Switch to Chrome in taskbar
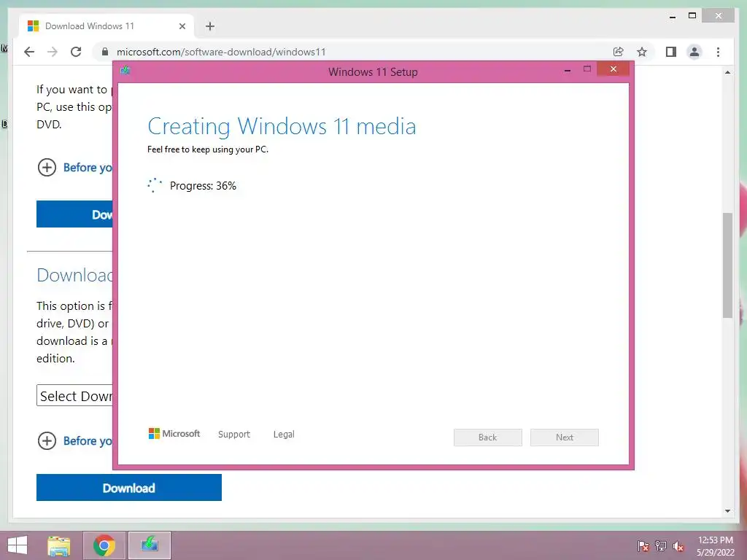The height and width of the screenshot is (560, 747). (x=104, y=545)
